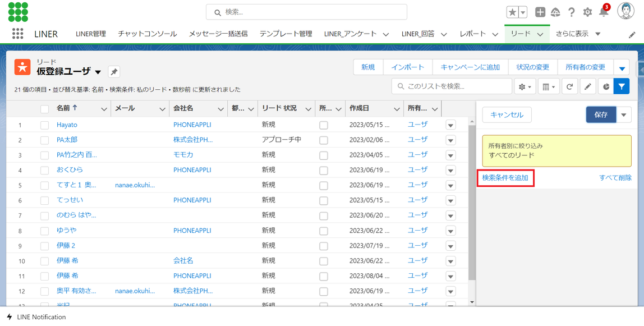Image resolution: width=644 pixels, height=326 pixels.
Task: Click the Favorites star icon
Action: [x=512, y=12]
